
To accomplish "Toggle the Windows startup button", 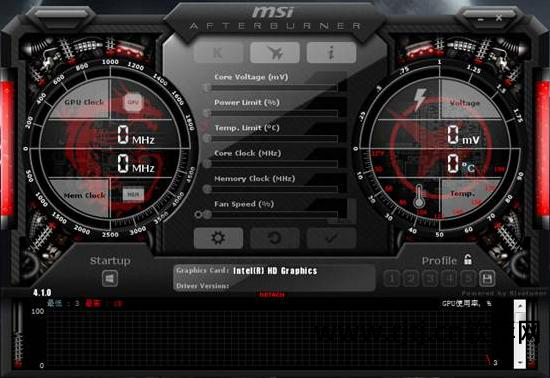I will point(110,279).
